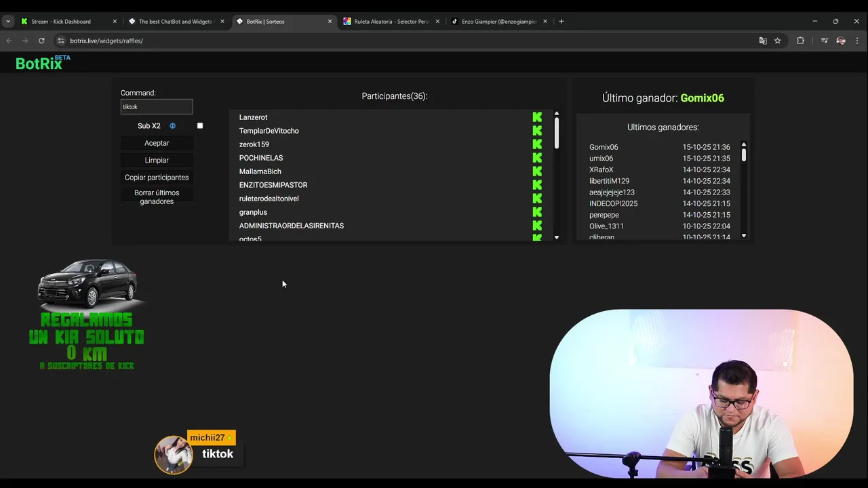Click Kick icon beside Lanzerot
Viewport: 868px width, 488px height.
[537, 117]
